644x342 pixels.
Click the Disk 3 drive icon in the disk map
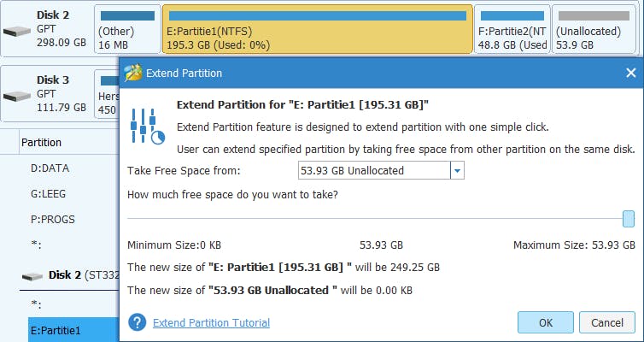point(16,97)
